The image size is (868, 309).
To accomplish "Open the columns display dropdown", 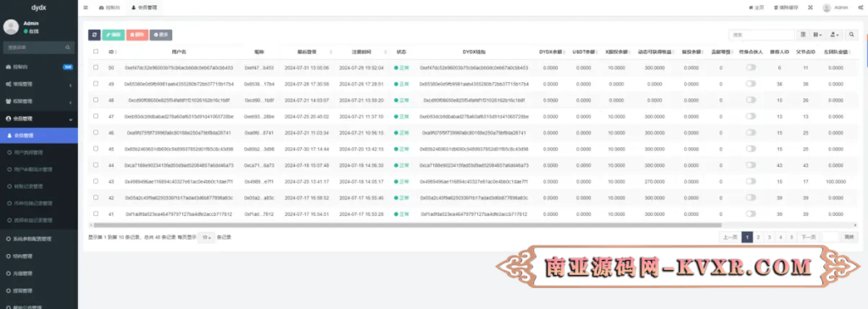I will click(818, 35).
